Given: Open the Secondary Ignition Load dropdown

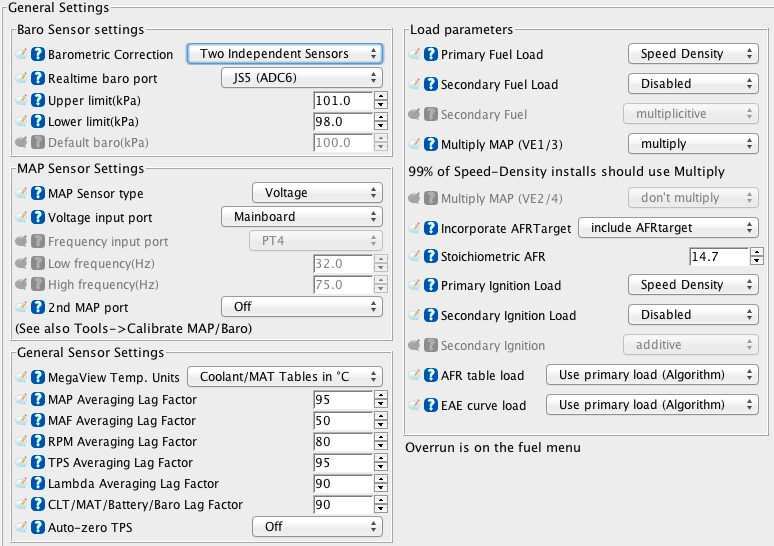Looking at the screenshot, I should (692, 314).
